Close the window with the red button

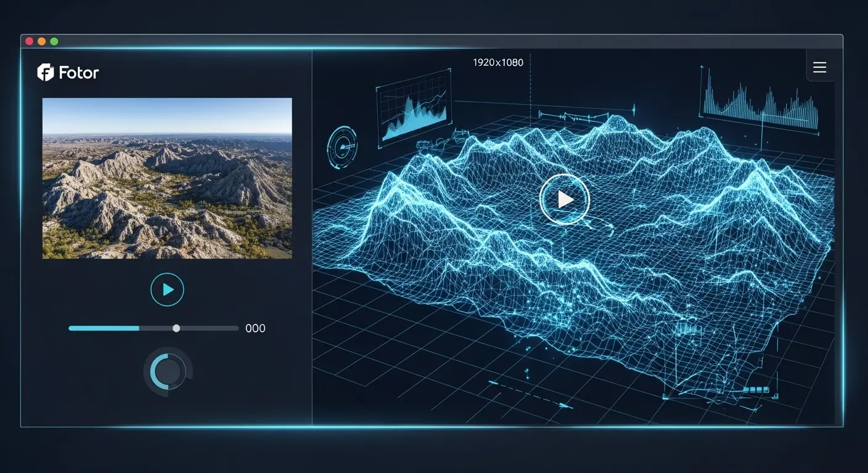(29, 41)
